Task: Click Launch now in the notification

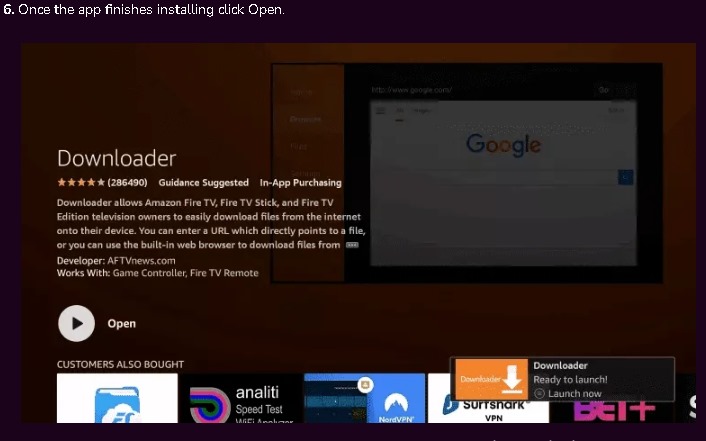Action: [x=574, y=394]
